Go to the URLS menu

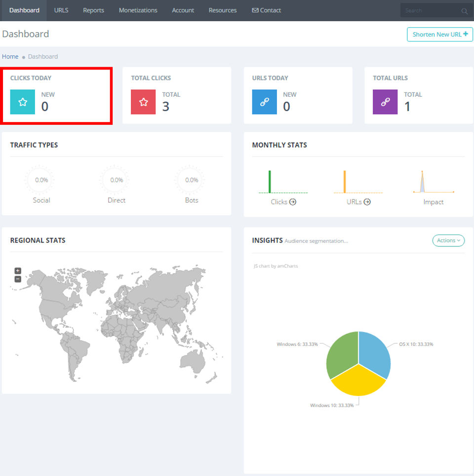point(61,10)
